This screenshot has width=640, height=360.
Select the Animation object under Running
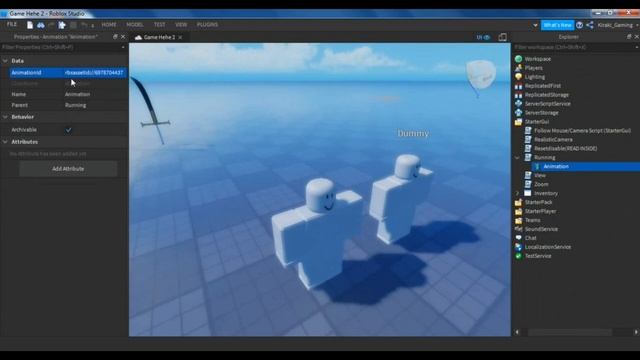pyautogui.click(x=556, y=167)
